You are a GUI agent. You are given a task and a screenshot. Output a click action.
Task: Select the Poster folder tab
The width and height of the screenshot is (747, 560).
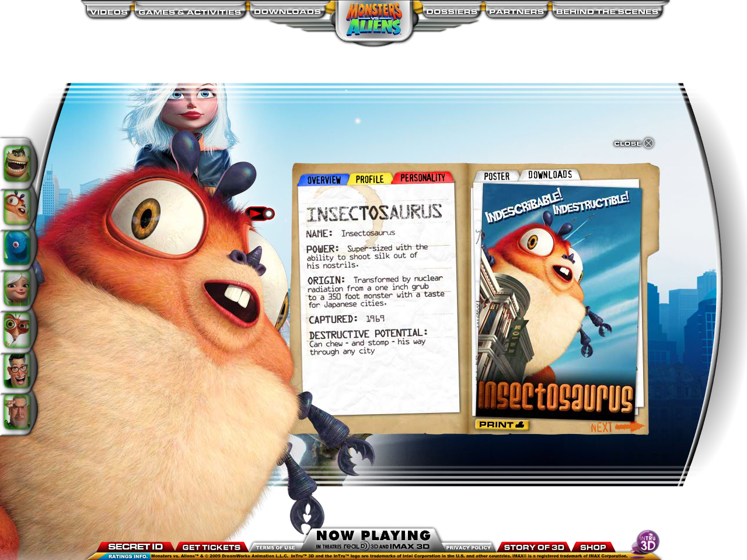[x=497, y=176]
